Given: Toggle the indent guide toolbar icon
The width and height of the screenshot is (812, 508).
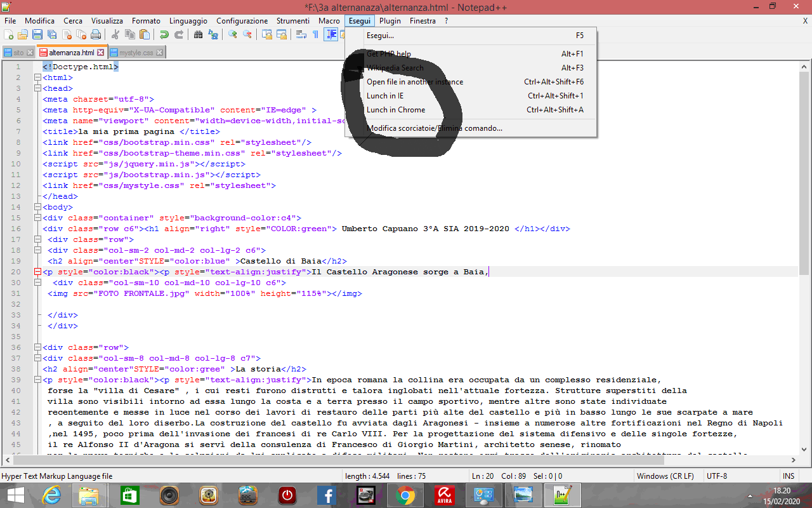Looking at the screenshot, I should (331, 34).
